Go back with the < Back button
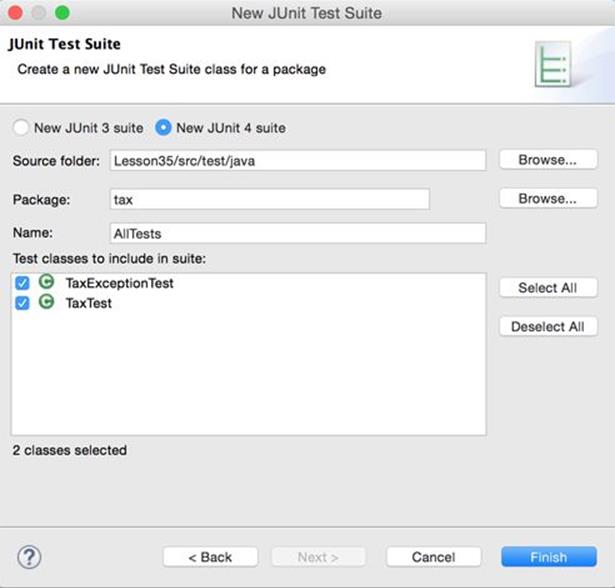This screenshot has height=588, width=615. coord(210,557)
